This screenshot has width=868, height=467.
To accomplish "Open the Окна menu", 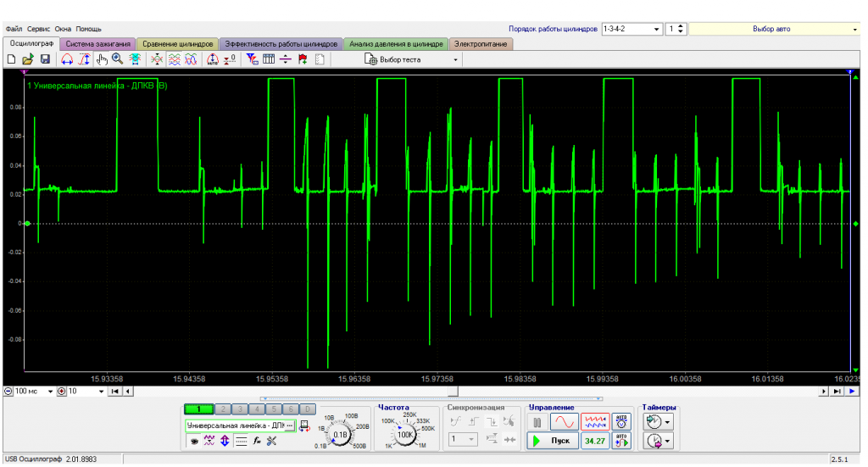I will 63,29.
